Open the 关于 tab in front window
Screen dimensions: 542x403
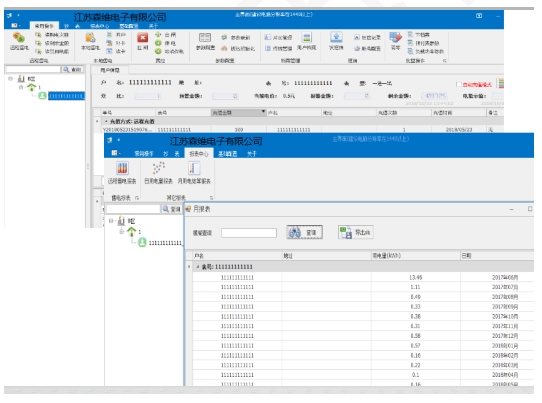coord(252,154)
